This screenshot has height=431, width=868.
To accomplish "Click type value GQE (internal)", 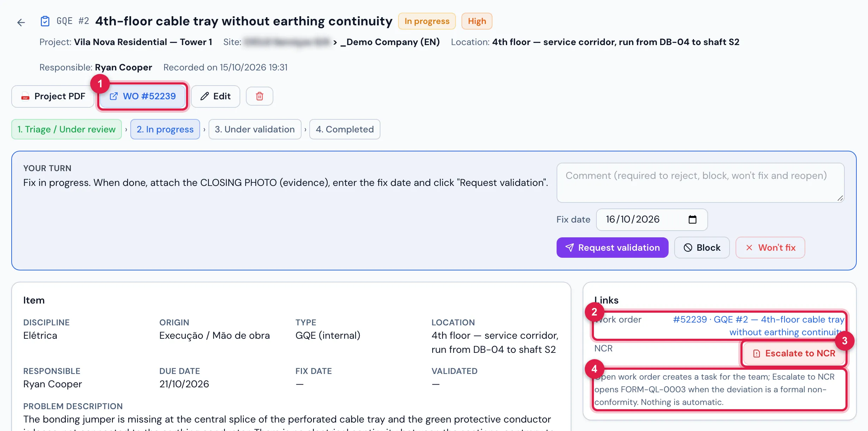I will coord(328,336).
